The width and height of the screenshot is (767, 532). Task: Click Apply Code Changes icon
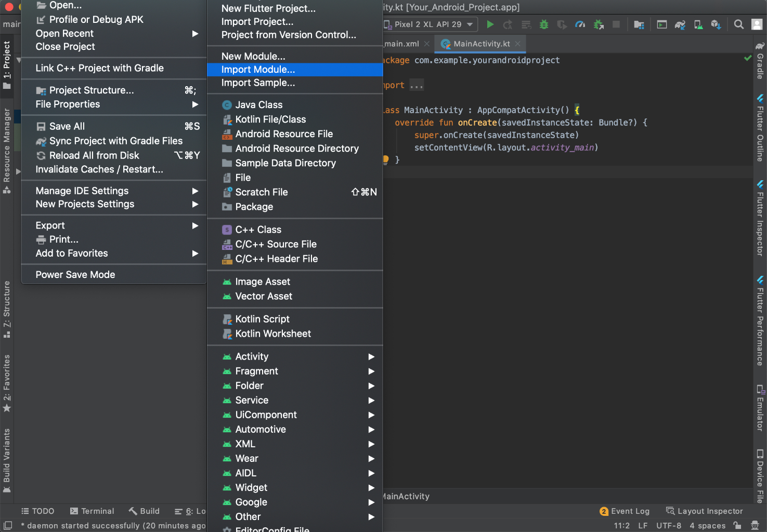(x=526, y=24)
